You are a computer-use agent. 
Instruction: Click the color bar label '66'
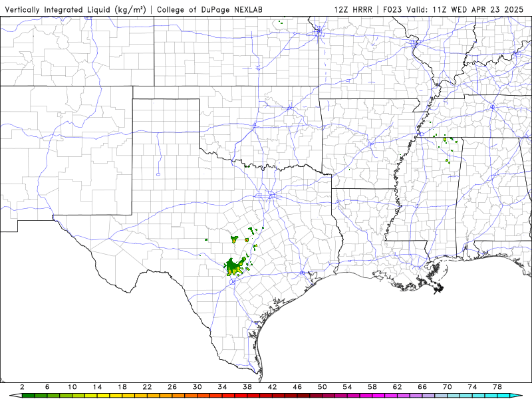422,387
